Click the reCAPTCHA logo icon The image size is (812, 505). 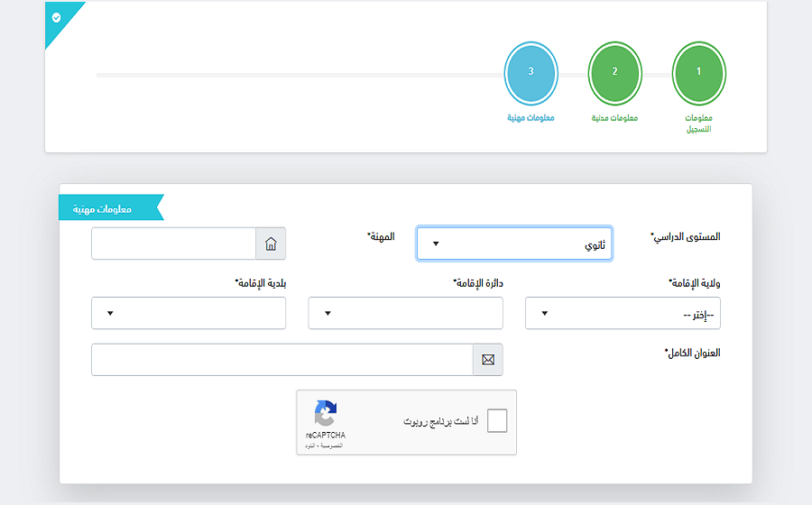(x=326, y=414)
